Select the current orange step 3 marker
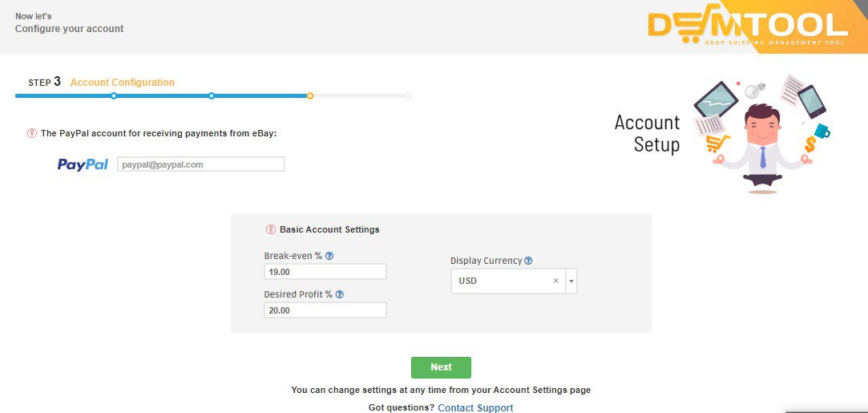 coord(310,95)
